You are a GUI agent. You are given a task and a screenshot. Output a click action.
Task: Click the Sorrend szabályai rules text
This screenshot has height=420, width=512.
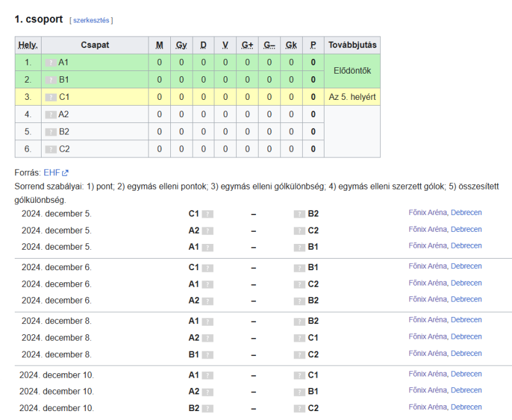pyautogui.click(x=257, y=193)
